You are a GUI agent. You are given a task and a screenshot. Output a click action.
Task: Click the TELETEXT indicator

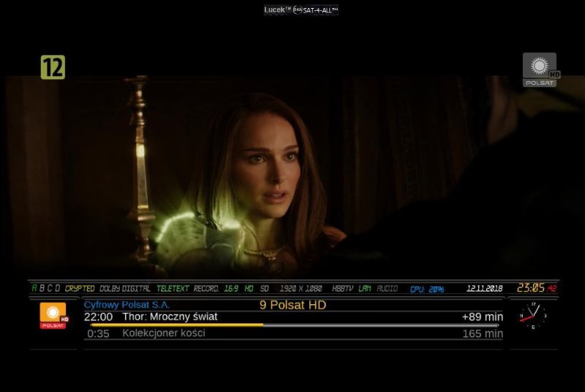coord(173,288)
